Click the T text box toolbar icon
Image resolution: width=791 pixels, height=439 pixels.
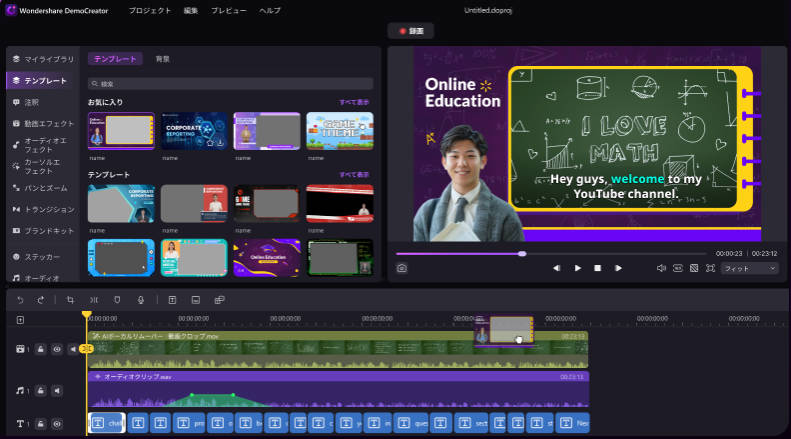pos(173,300)
